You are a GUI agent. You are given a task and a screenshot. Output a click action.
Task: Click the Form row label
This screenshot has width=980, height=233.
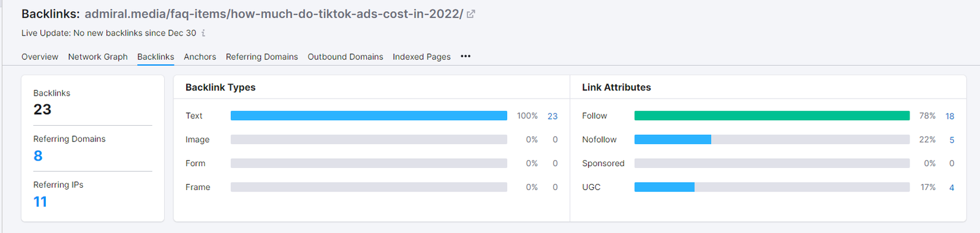pos(195,164)
